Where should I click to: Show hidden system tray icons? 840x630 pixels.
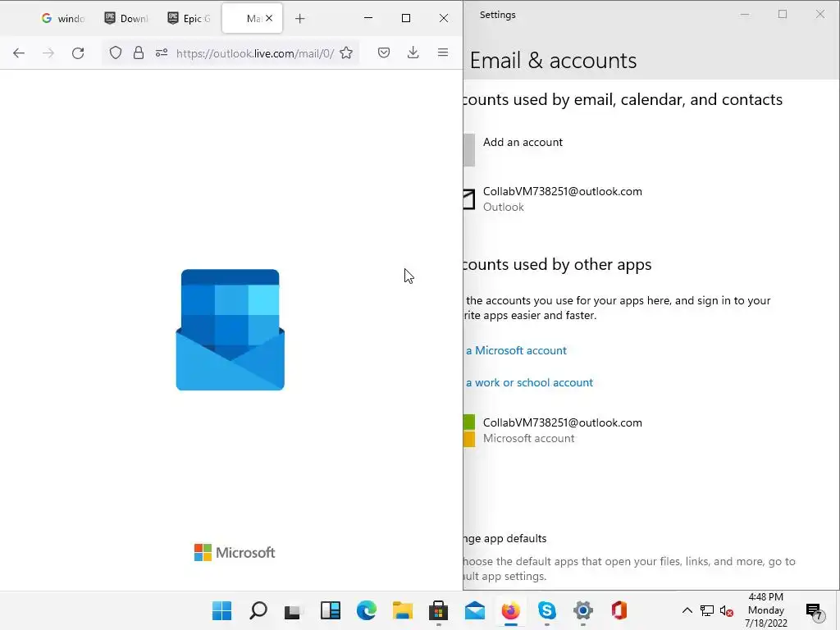click(687, 610)
